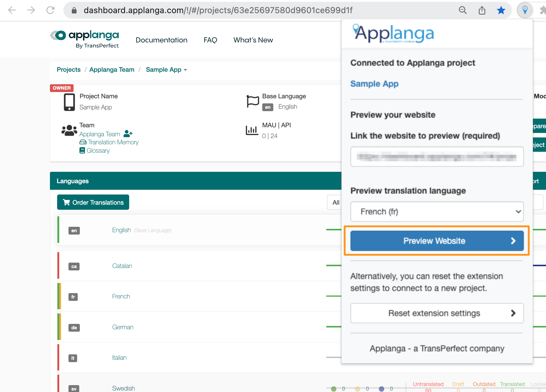Image resolution: width=546 pixels, height=392 pixels.
Task: Open the What's New menu item
Action: [x=253, y=40]
